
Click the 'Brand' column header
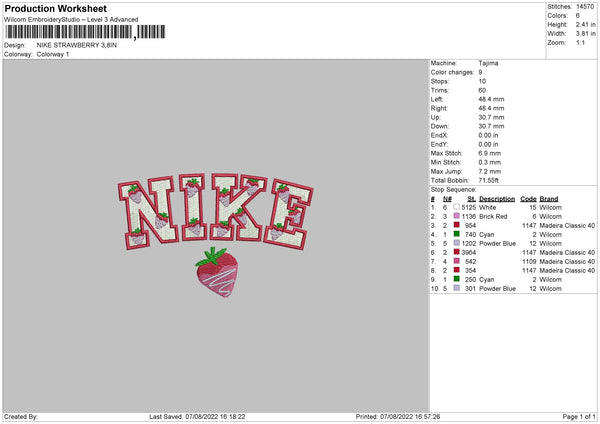point(549,199)
